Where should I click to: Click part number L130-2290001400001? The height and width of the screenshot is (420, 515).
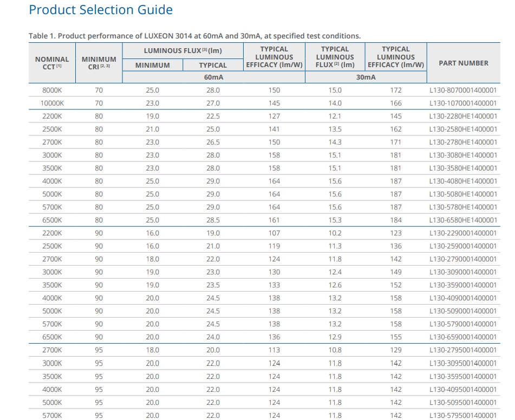tap(463, 233)
